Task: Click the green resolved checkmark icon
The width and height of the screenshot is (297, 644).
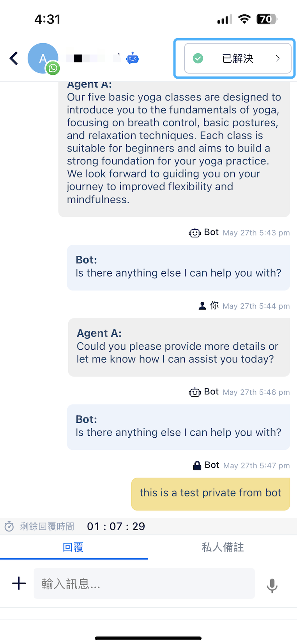Action: tap(198, 58)
